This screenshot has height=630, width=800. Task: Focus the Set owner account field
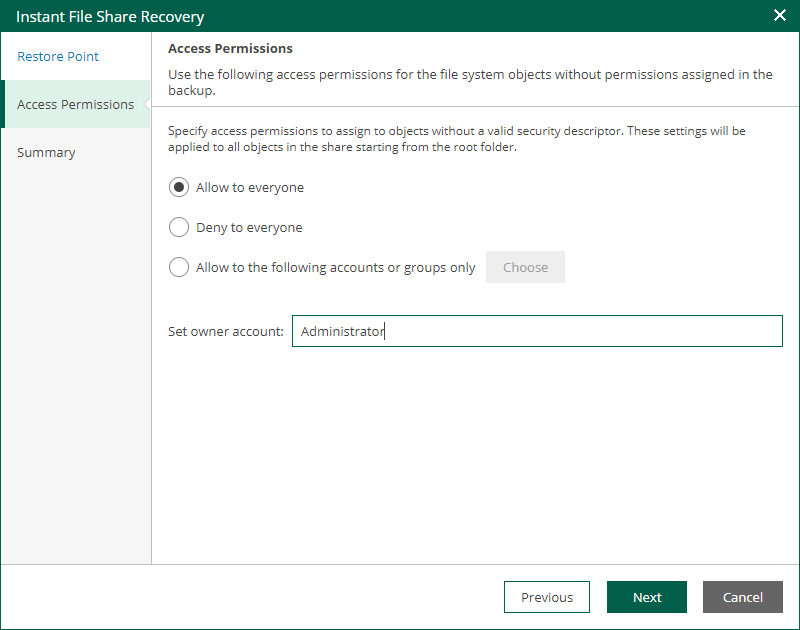pyautogui.click(x=537, y=331)
